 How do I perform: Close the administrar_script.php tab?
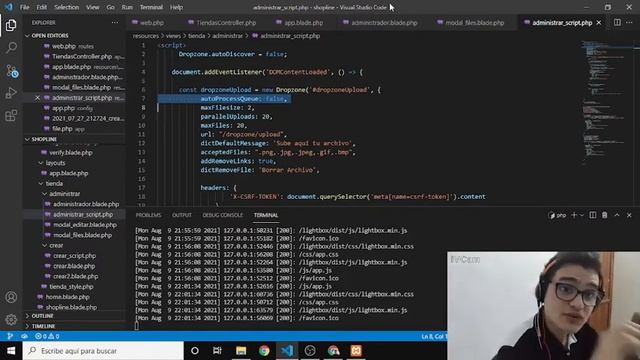599,23
